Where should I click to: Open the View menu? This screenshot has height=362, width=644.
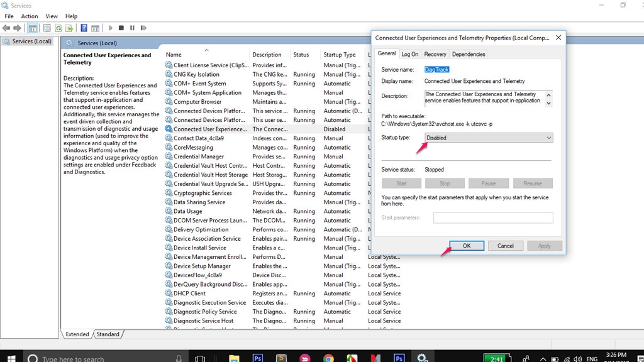pyautogui.click(x=52, y=16)
